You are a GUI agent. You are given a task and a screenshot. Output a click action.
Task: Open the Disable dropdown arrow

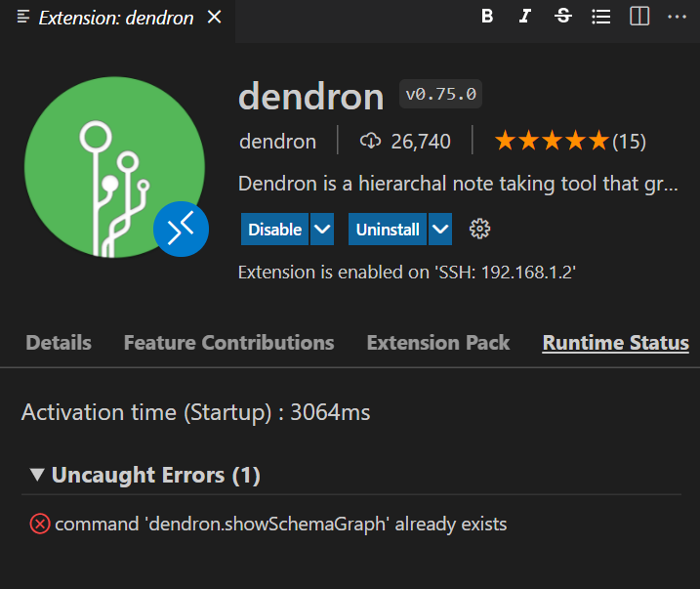(x=322, y=230)
